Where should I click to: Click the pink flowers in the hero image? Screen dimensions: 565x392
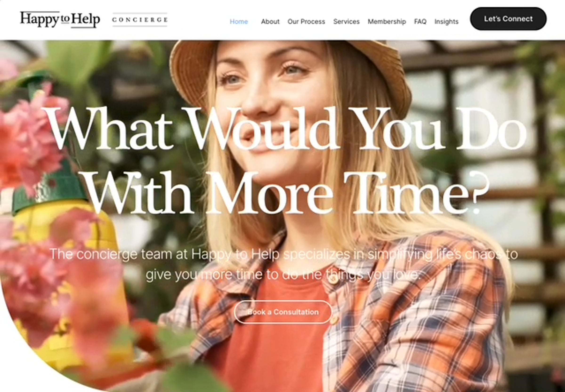pos(29,137)
